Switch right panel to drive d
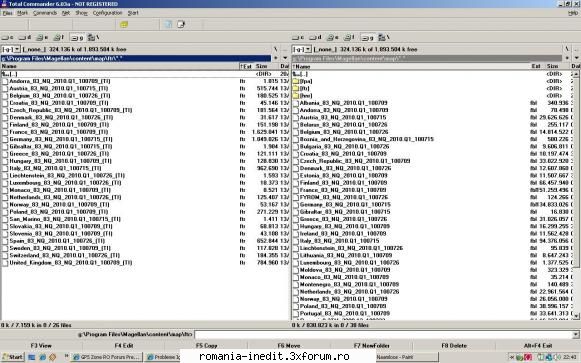 tap(315, 37)
